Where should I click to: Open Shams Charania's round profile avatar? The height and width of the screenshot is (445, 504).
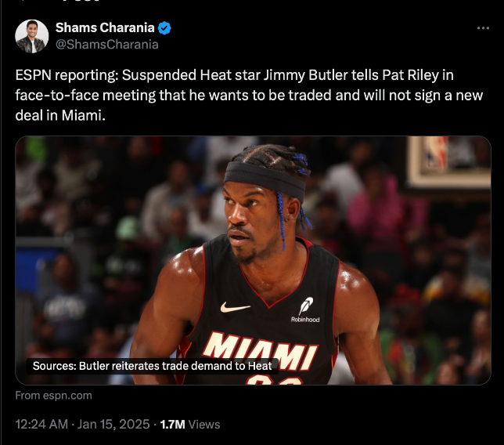(x=32, y=36)
